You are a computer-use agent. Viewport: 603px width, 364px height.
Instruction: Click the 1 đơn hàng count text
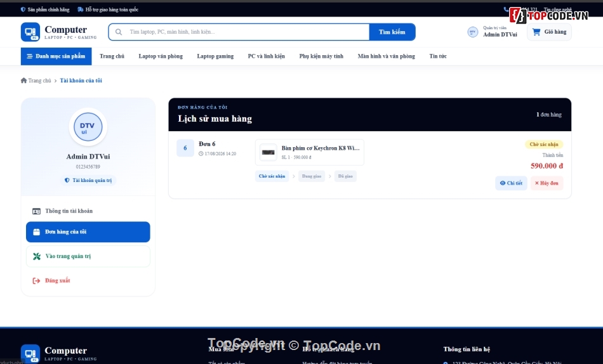point(549,115)
